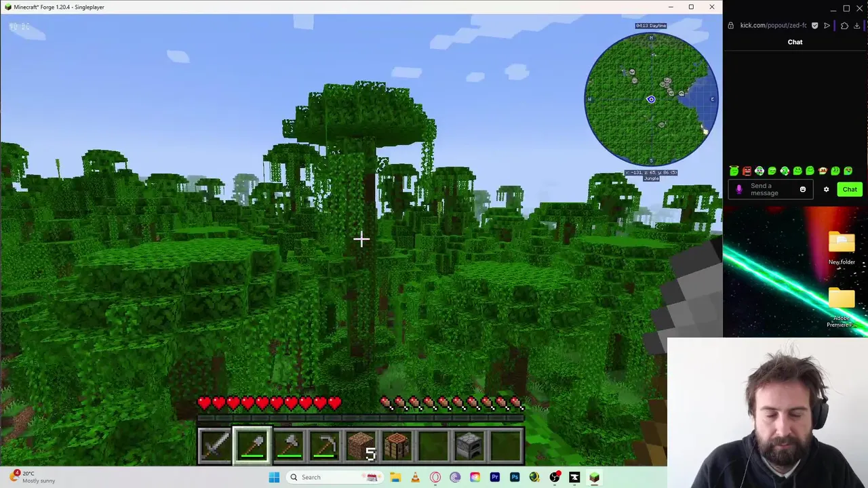Screen dimensions: 868x488
Task: Open Opera browser from taskbar
Action: point(435,477)
